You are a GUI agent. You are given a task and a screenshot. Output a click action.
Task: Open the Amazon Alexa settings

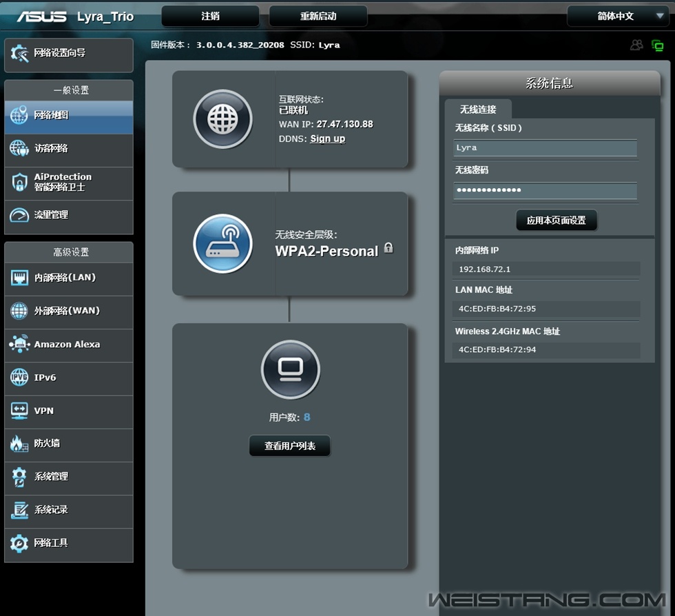(x=68, y=344)
